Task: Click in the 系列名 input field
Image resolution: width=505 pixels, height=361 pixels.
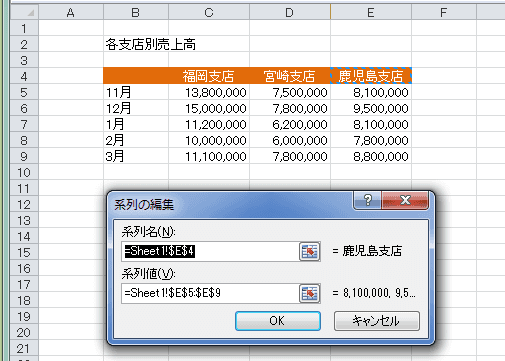Action: pos(210,251)
